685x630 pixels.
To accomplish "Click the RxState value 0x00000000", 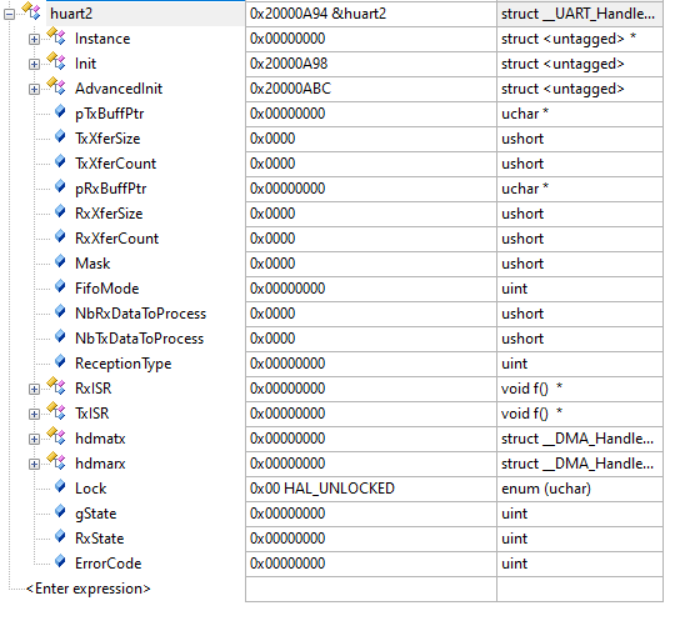I will [287, 539].
